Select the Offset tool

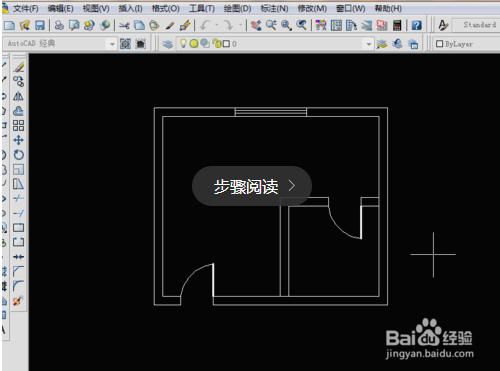19,111
